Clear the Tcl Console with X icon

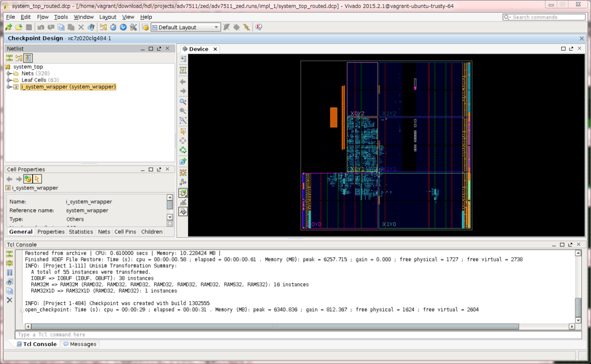point(9,300)
